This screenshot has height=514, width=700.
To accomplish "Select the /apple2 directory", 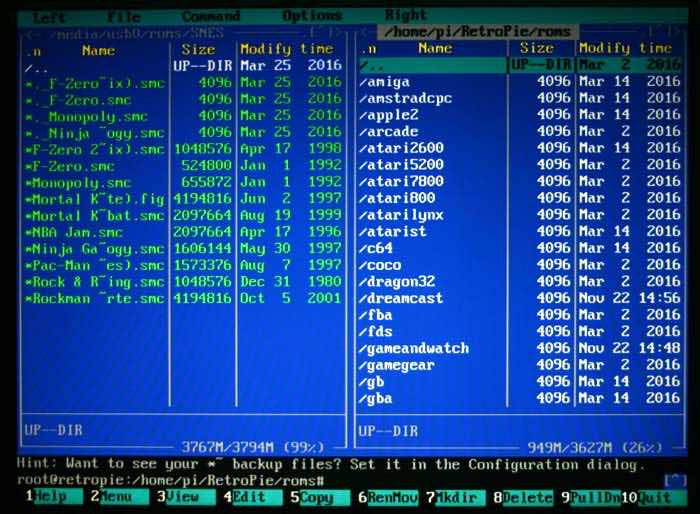I will [520, 115].
